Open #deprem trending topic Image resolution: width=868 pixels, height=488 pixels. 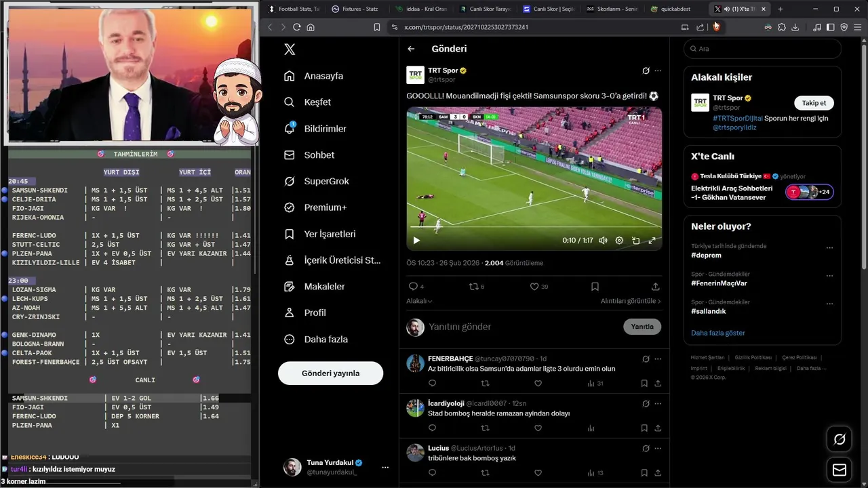pyautogui.click(x=706, y=256)
